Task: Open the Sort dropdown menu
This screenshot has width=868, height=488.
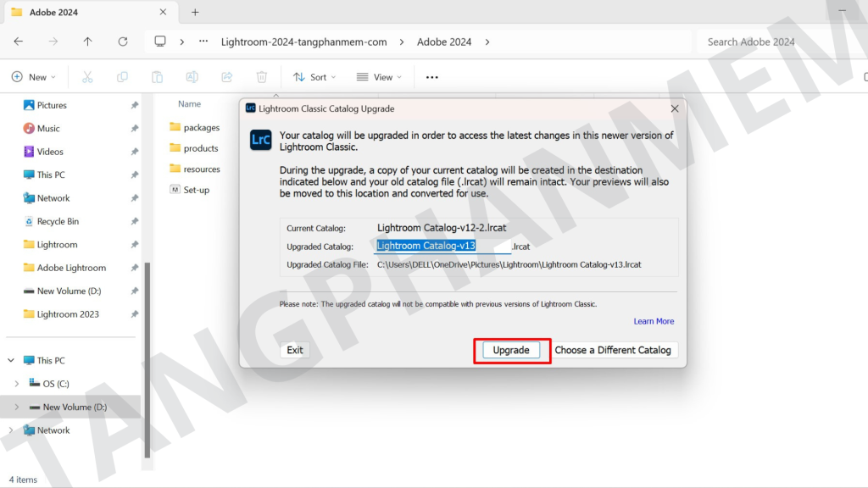Action: tap(314, 77)
